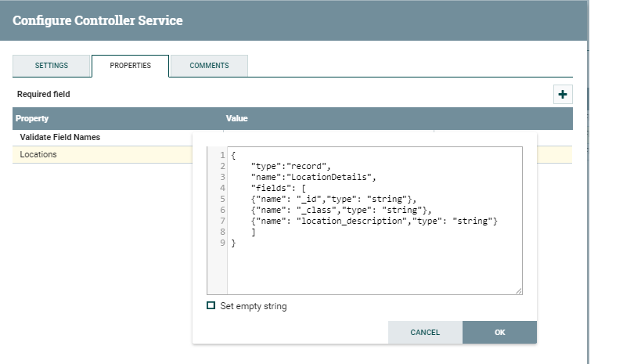
Task: Select the Locations property row
Action: click(102, 155)
